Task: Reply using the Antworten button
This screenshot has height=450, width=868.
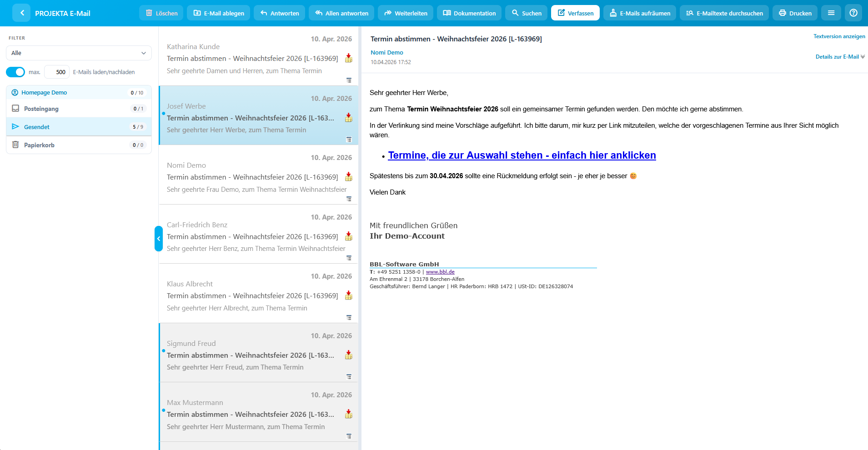Action: click(279, 13)
